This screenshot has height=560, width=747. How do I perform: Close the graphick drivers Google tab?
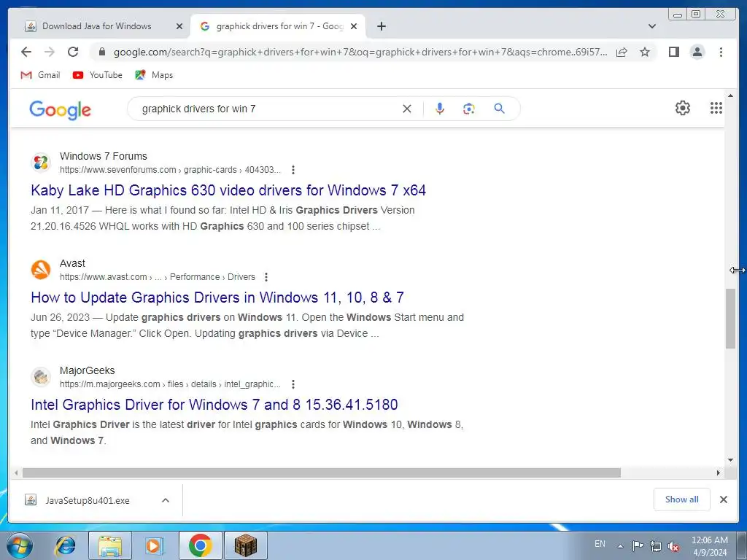pyautogui.click(x=354, y=26)
